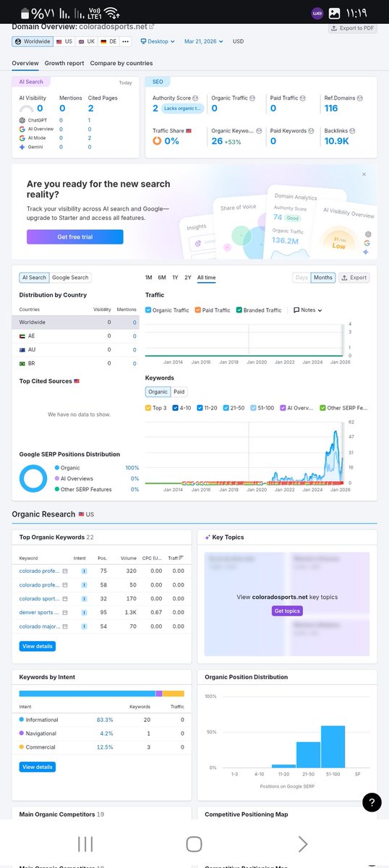Viewport: 389px width, 868px height.
Task: Click the Google SERP Positions donut chart
Action: [33, 478]
